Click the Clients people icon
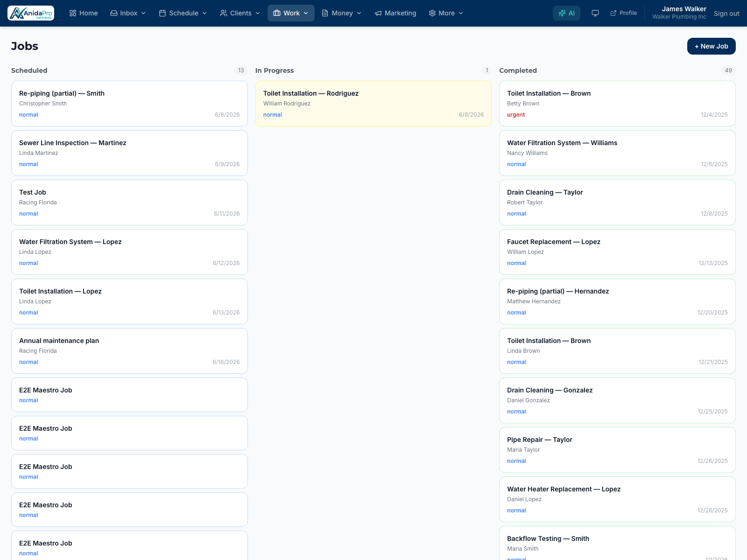Screen dimensions: 747x560 coord(224,13)
